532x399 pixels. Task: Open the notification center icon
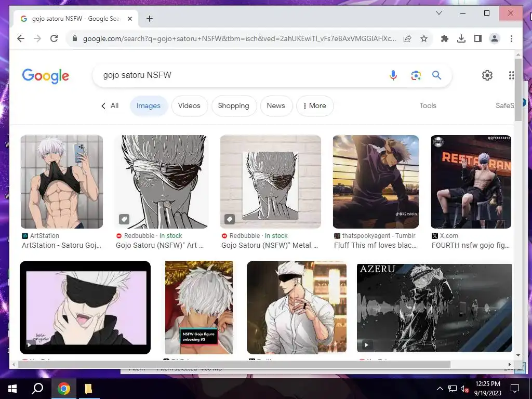coord(515,389)
